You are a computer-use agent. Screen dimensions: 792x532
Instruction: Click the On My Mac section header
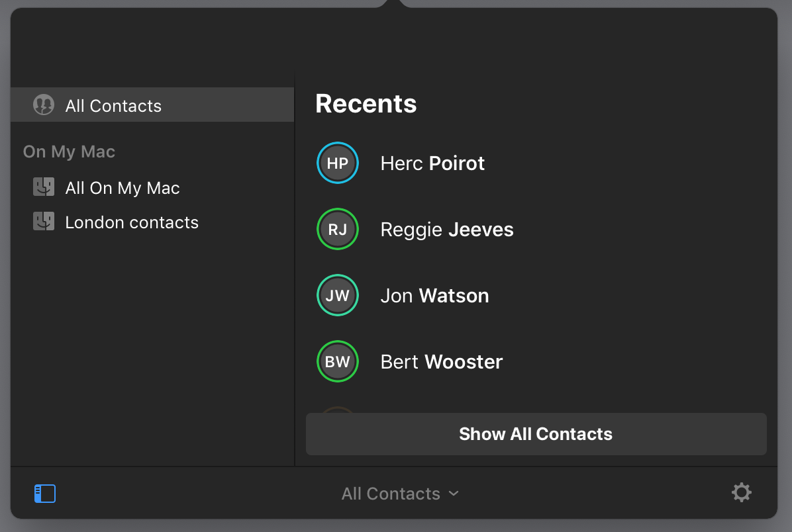coord(69,152)
